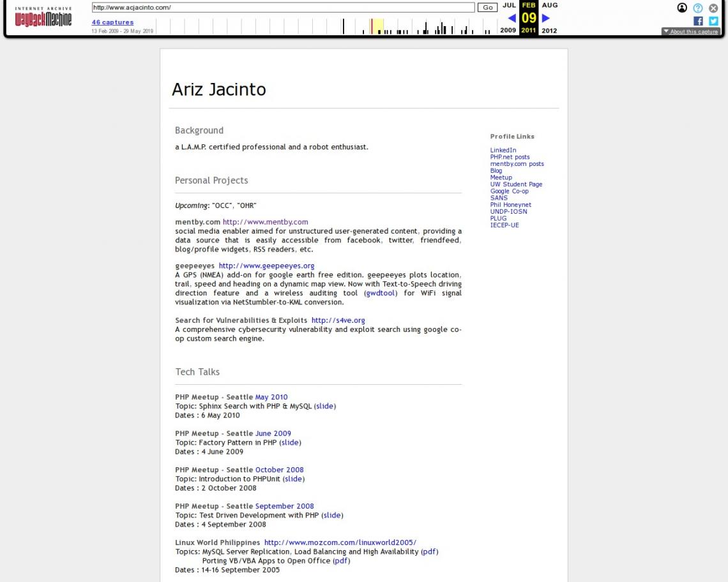Click the Go button

[x=487, y=8]
